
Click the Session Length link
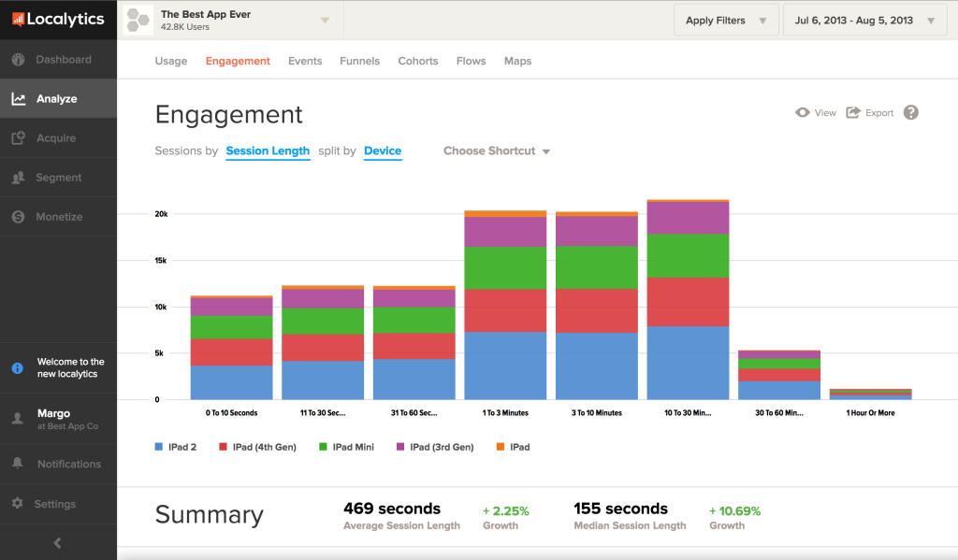tap(268, 151)
